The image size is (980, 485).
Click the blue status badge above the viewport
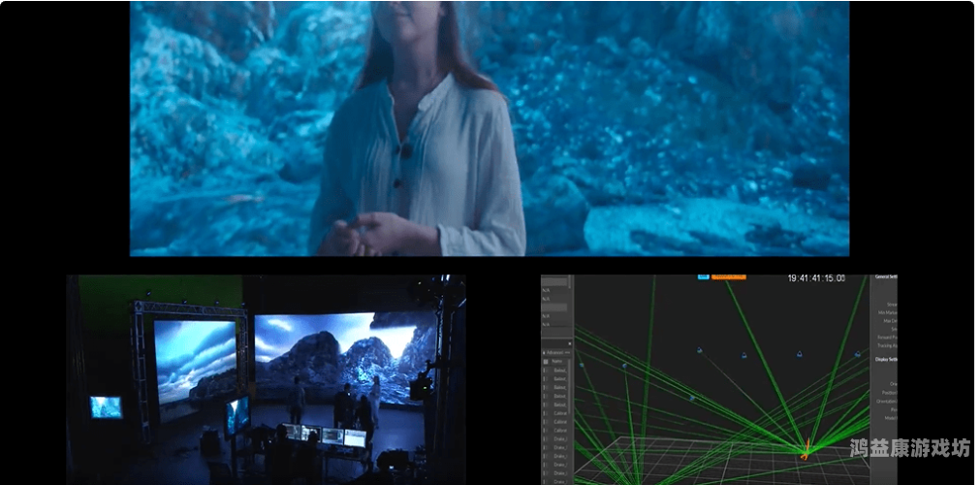(x=703, y=276)
